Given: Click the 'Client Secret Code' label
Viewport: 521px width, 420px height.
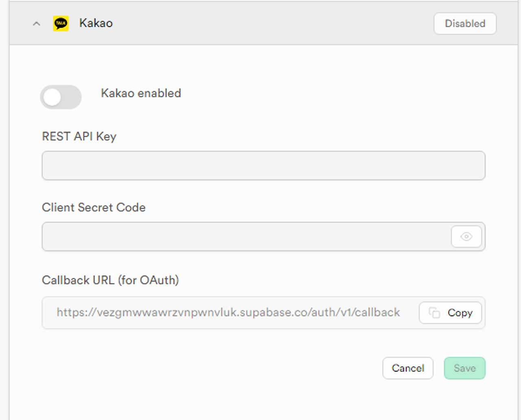Looking at the screenshot, I should point(94,208).
